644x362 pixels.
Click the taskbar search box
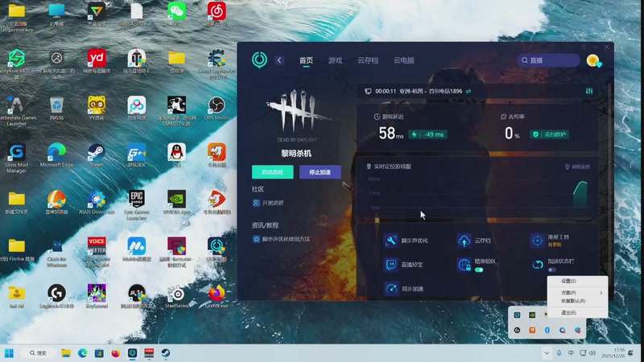[38, 353]
